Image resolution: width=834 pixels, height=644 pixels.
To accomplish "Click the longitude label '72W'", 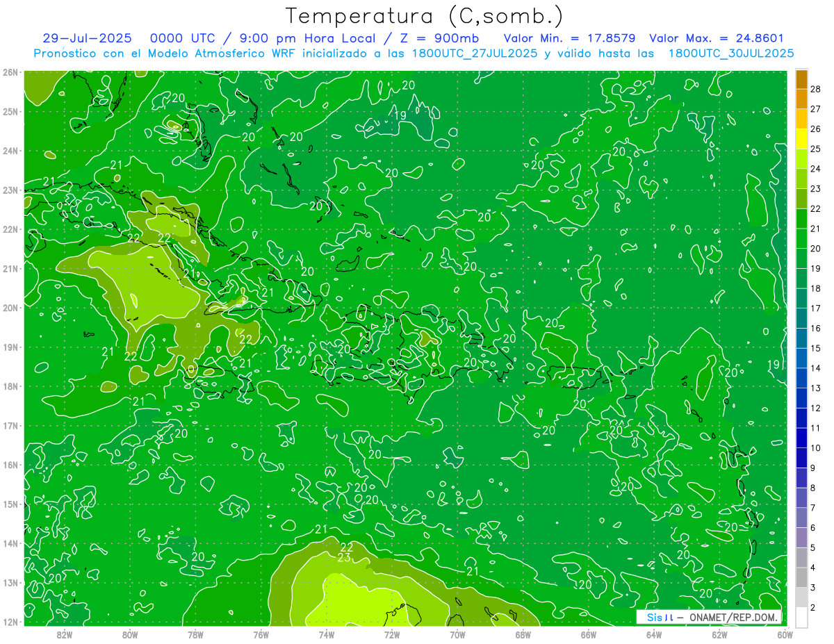I will coord(392,634).
